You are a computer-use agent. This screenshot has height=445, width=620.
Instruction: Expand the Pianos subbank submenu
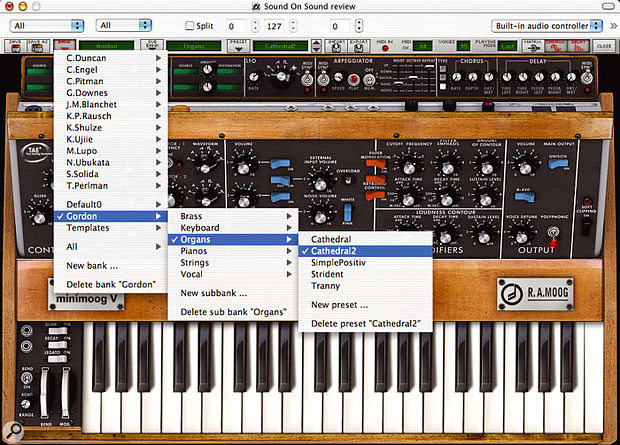click(233, 251)
